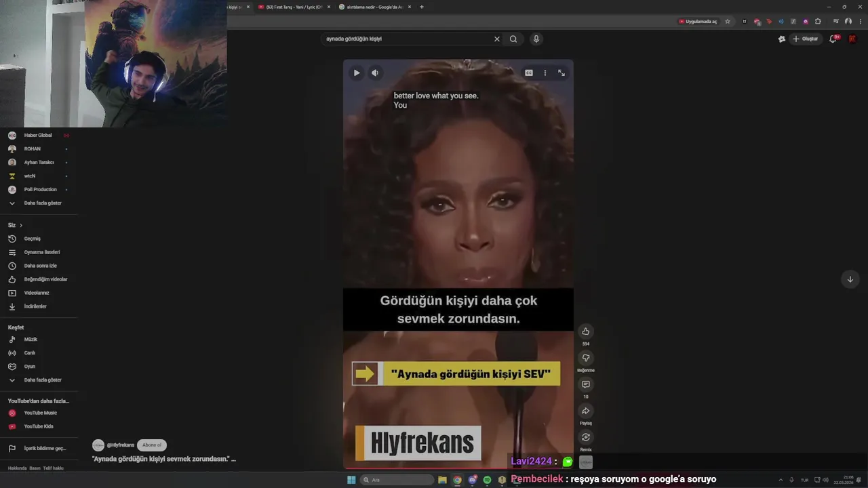Open the comments for this Short

pyautogui.click(x=586, y=384)
